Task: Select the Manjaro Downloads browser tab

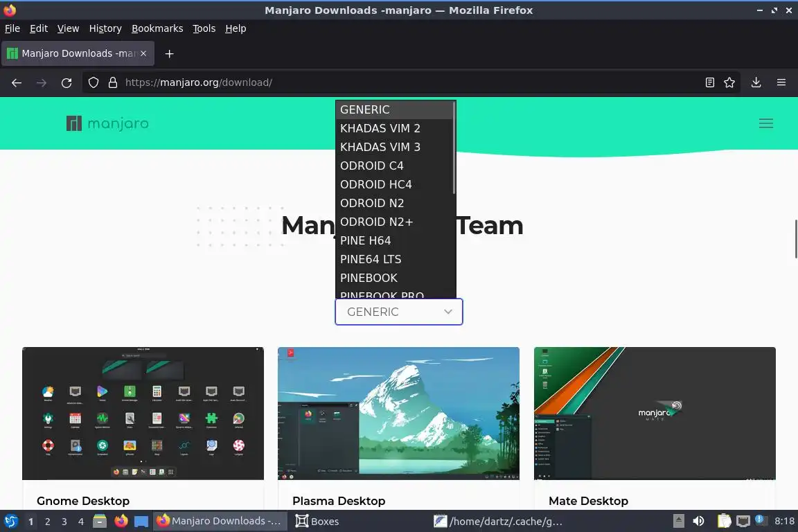Action: tap(78, 53)
